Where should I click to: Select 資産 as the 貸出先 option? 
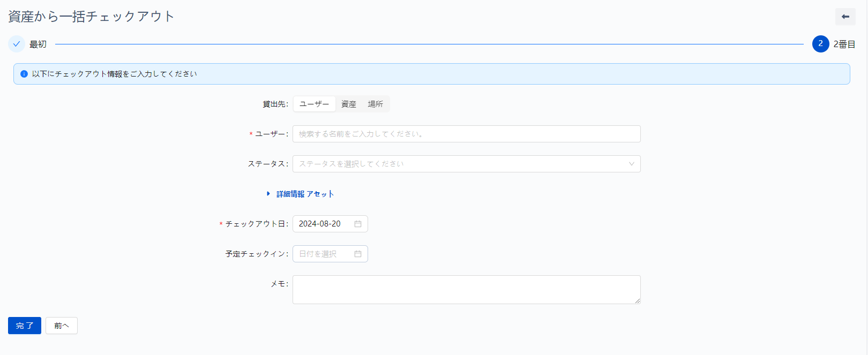click(x=349, y=104)
